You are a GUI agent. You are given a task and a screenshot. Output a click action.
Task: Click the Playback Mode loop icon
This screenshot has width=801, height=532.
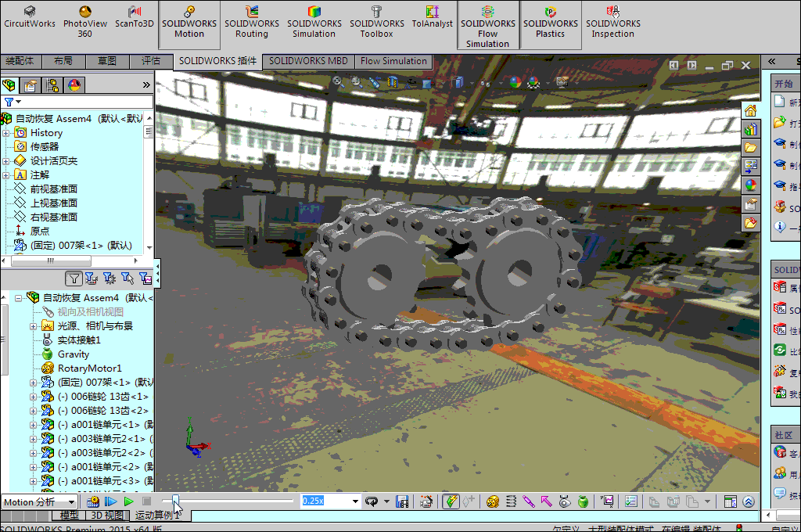click(x=372, y=501)
